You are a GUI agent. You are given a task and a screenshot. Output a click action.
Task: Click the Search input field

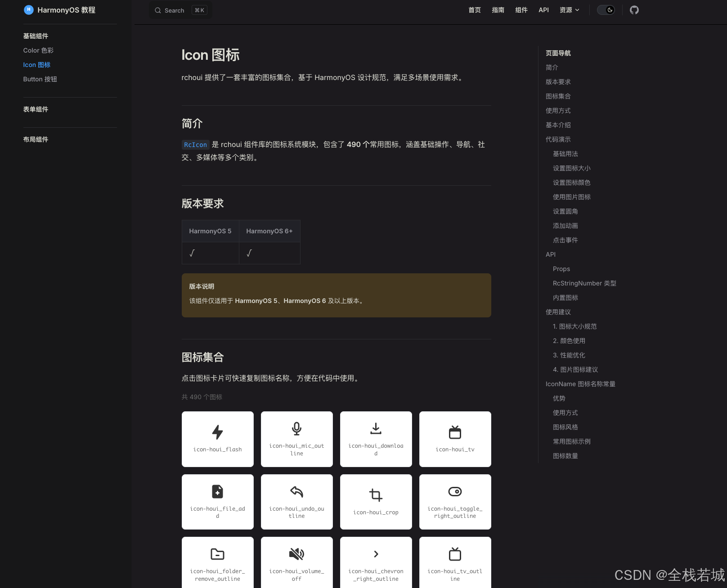(x=179, y=10)
